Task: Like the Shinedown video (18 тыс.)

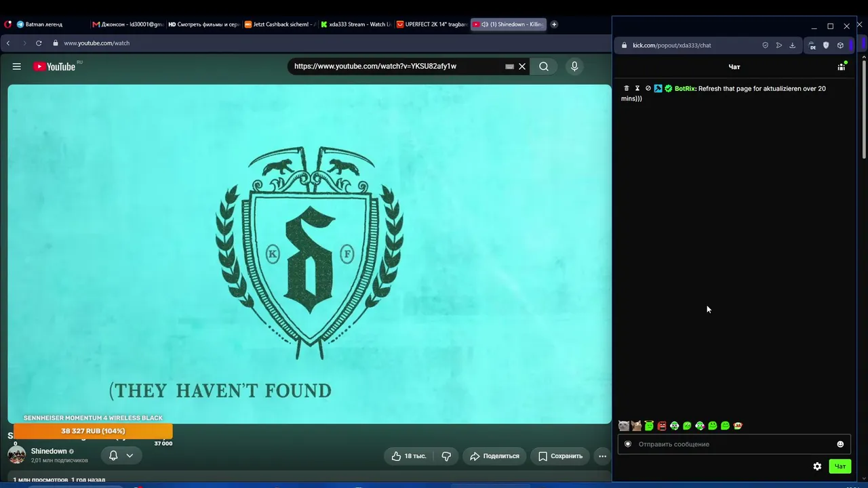Action: coord(409,456)
